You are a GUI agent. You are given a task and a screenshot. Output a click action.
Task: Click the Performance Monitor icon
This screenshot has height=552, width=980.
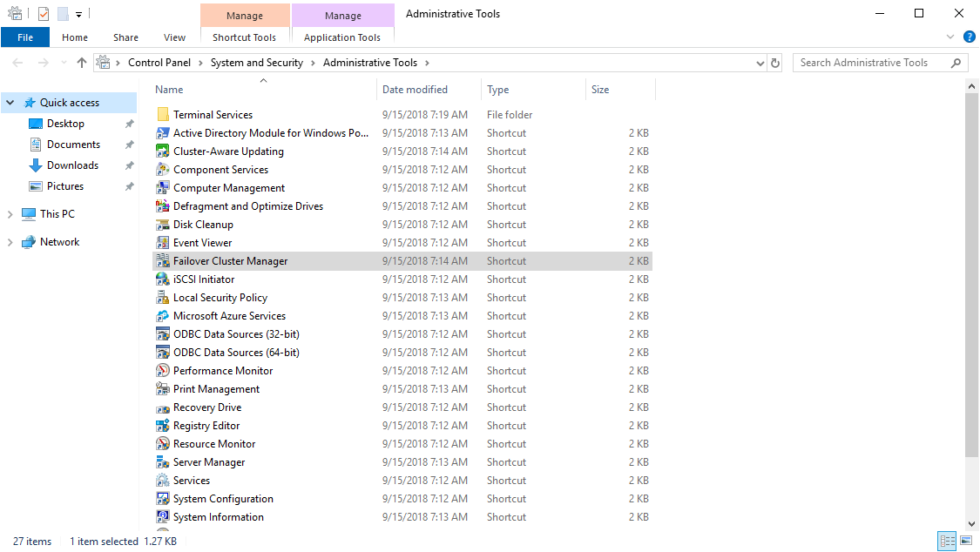(x=163, y=370)
